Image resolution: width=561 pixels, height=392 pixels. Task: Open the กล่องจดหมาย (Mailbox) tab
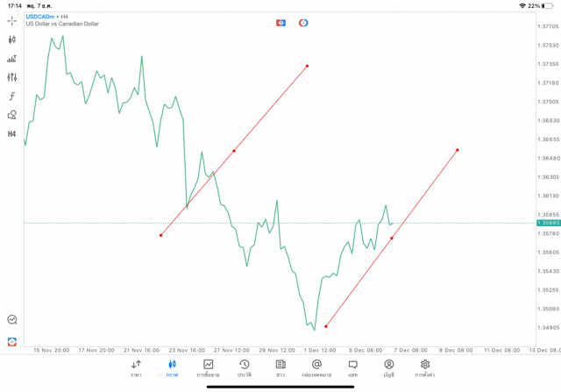pos(316,368)
